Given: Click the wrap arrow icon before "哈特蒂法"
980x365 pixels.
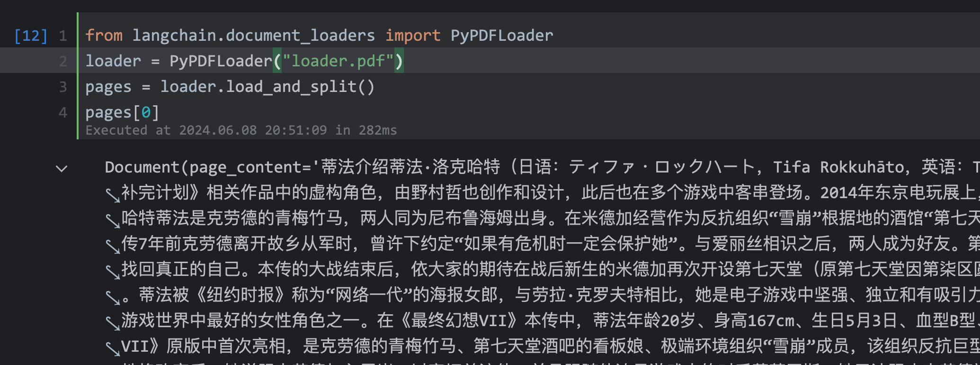Looking at the screenshot, I should coord(113,219).
